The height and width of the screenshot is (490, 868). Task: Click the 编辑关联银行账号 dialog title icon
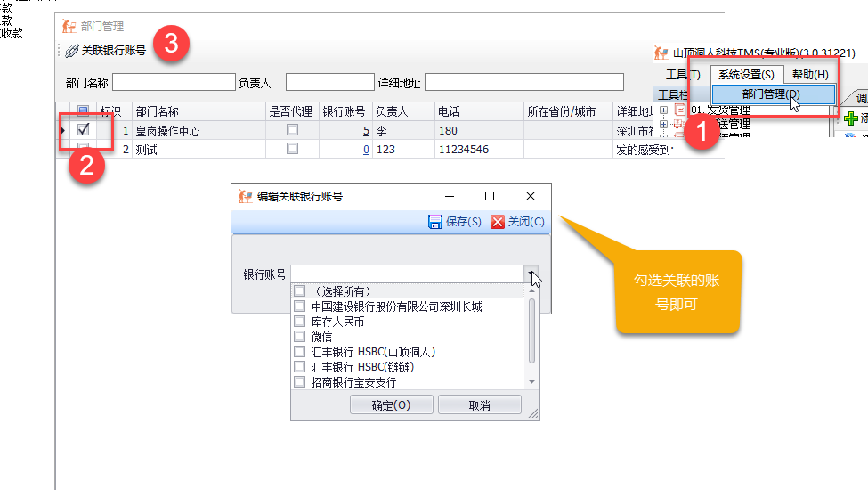(245, 196)
